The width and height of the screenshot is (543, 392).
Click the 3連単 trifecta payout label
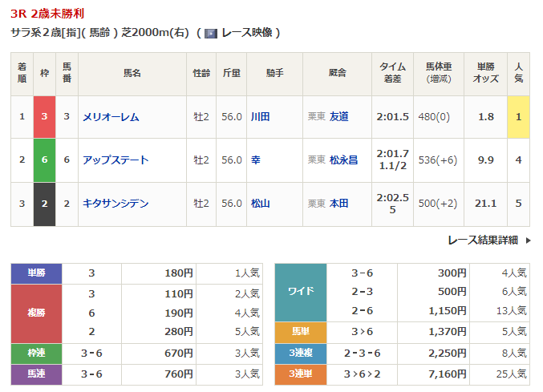pyautogui.click(x=300, y=374)
